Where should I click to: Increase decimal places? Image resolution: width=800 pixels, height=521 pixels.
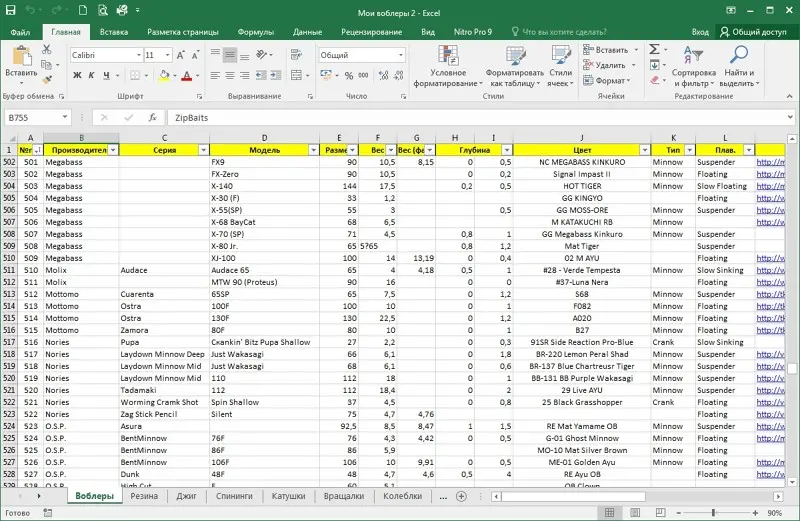(x=383, y=76)
